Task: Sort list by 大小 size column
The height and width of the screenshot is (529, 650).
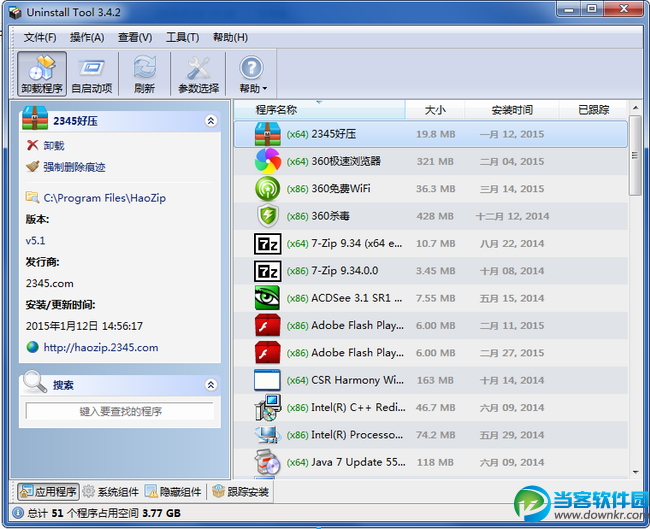Action: (x=435, y=110)
